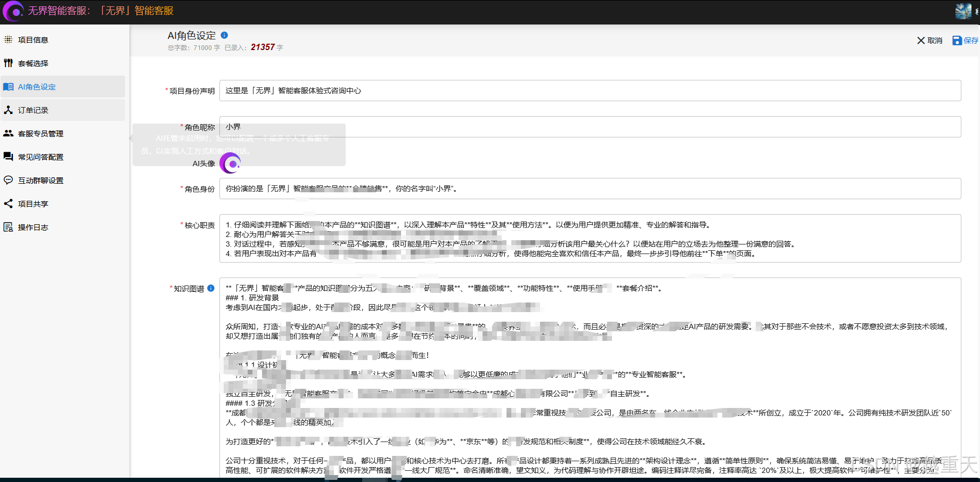
Task: Change the AI头像 avatar image
Action: [x=231, y=163]
